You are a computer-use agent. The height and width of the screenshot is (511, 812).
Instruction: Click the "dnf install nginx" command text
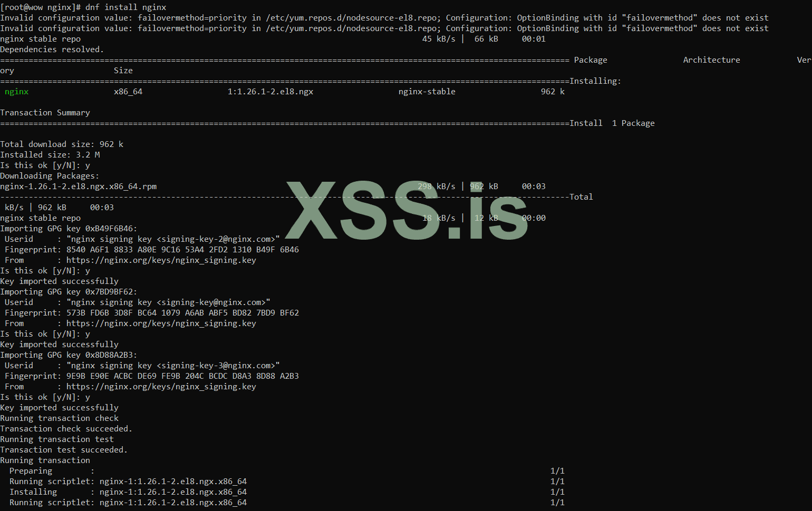126,7
